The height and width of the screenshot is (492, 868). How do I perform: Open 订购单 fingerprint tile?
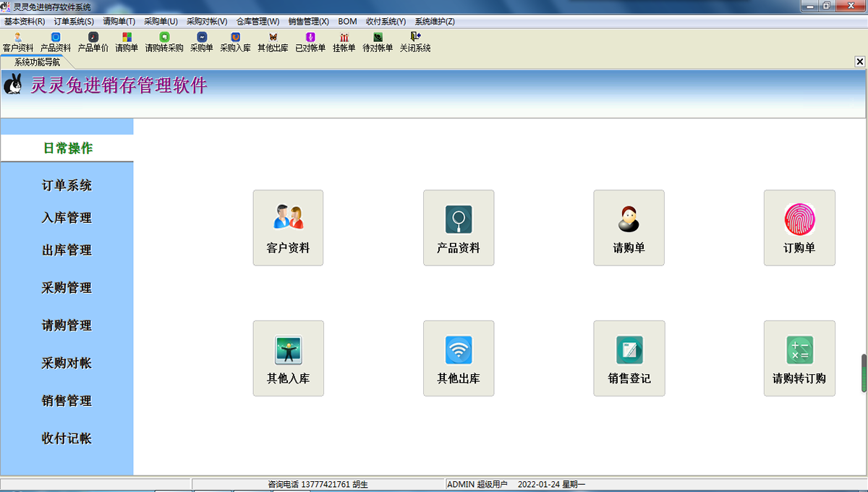[799, 228]
